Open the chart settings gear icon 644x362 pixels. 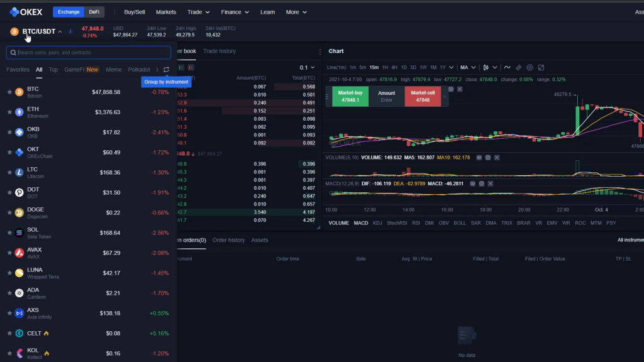click(x=530, y=67)
